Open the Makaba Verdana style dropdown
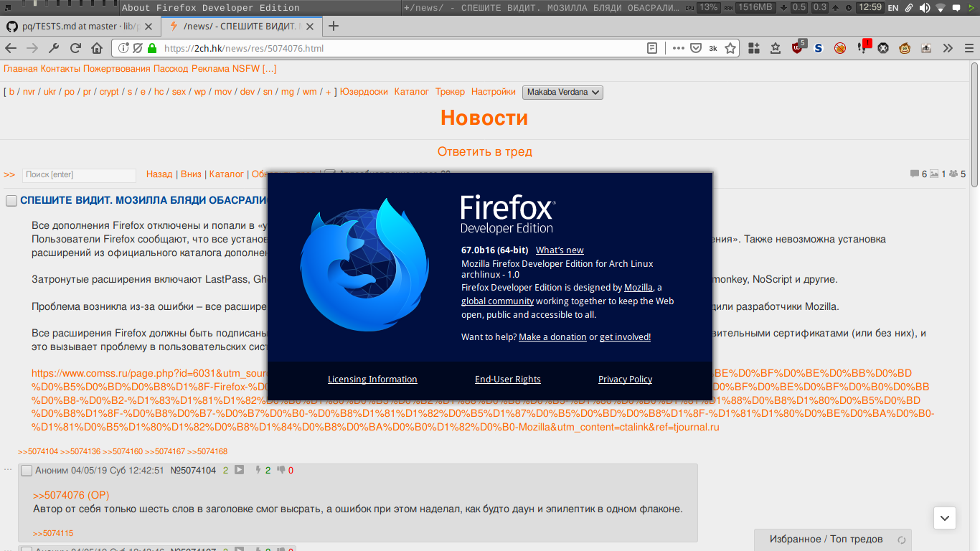This screenshot has height=551, width=980. pos(563,92)
